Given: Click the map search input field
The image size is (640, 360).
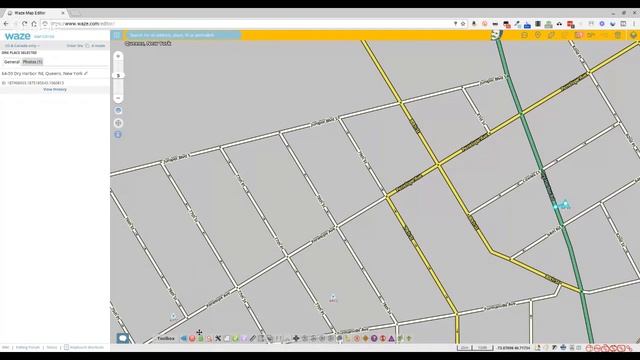Looking at the screenshot, I should point(182,35).
